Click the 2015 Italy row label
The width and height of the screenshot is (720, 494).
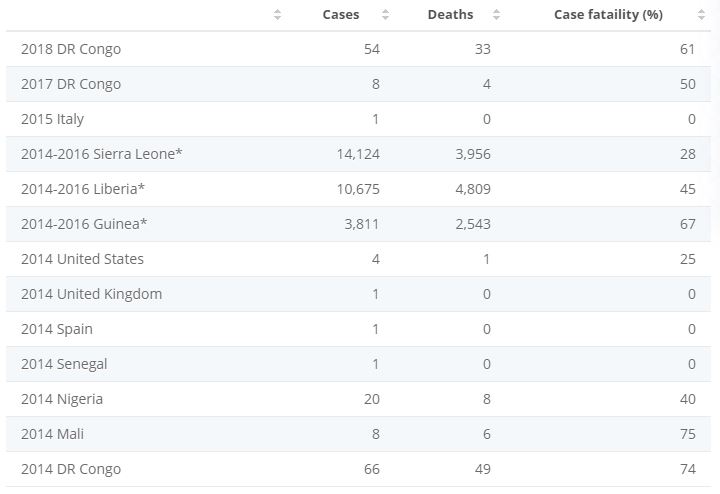tap(52, 119)
